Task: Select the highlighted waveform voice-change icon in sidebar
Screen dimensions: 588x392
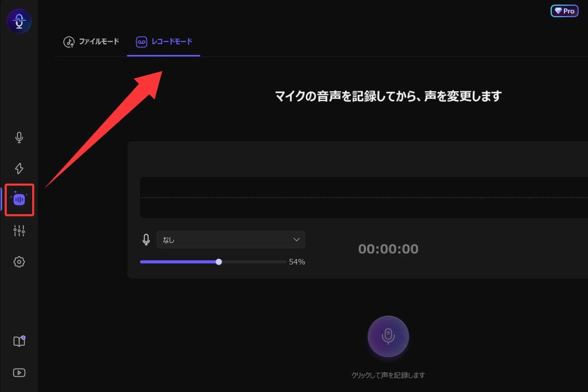Action: (x=20, y=200)
